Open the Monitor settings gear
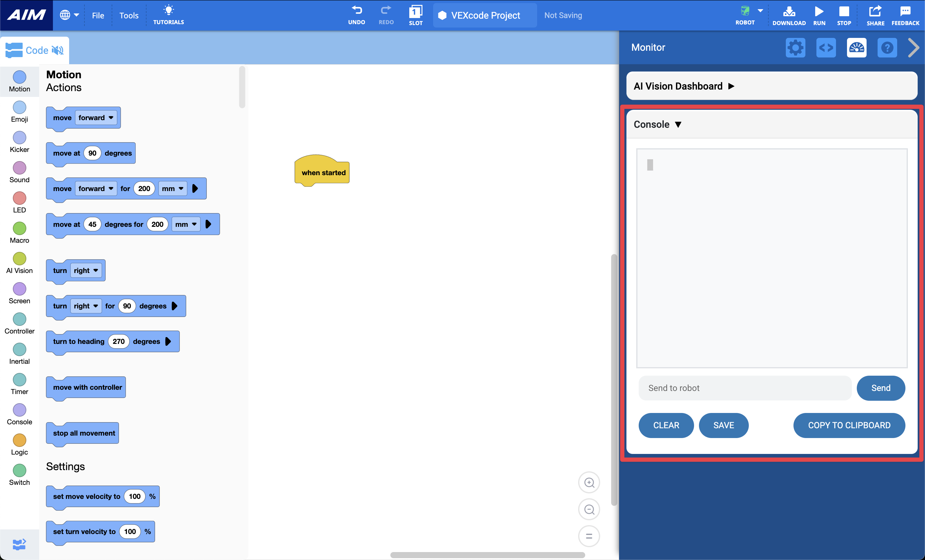 pos(796,48)
